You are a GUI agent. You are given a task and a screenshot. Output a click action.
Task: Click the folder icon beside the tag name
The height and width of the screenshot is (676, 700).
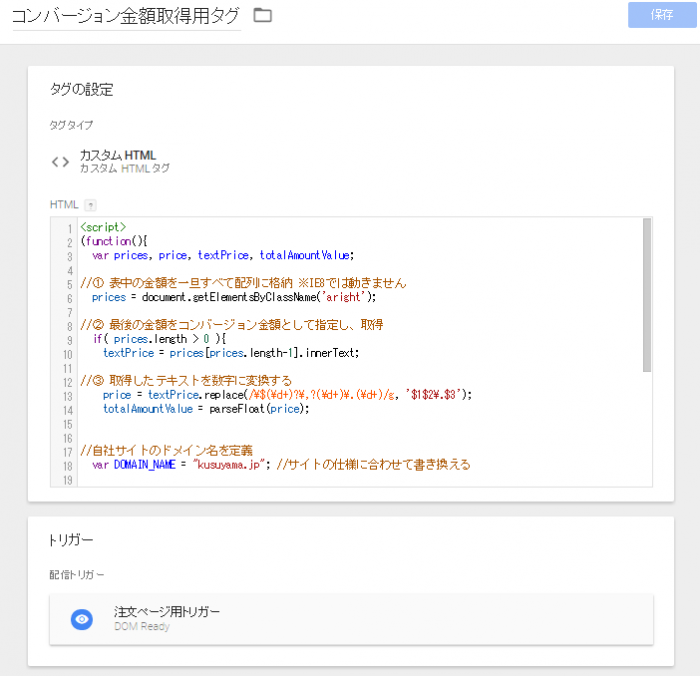coord(263,15)
